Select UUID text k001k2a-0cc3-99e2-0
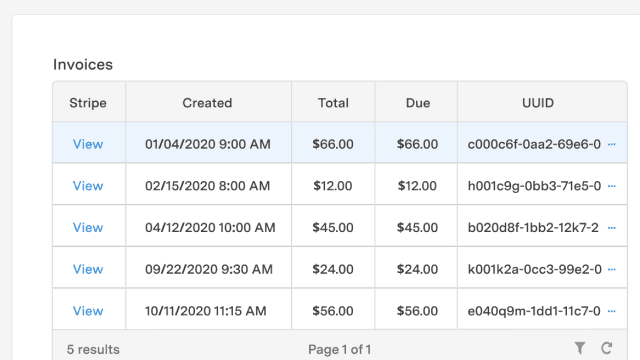Screen dimensions: 640x360 pos(534,269)
